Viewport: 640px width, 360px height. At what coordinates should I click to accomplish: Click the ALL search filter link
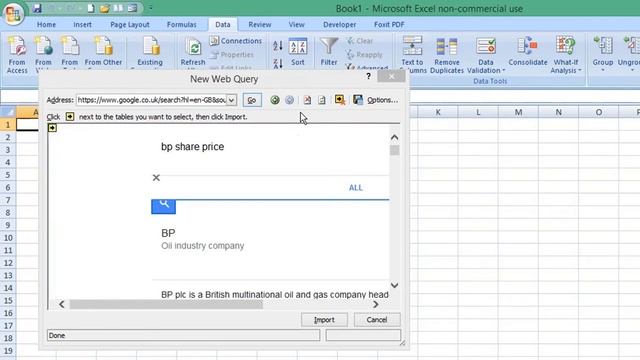(x=356, y=188)
